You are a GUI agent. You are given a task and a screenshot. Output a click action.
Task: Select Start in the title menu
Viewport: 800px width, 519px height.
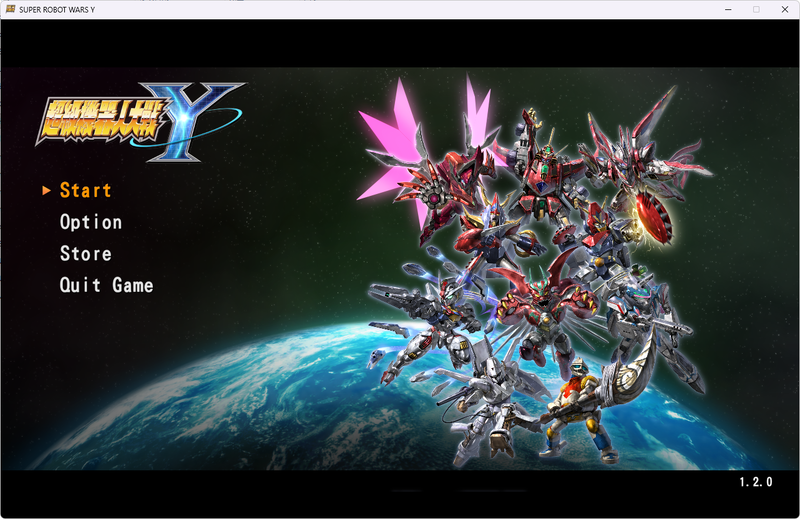[85, 190]
